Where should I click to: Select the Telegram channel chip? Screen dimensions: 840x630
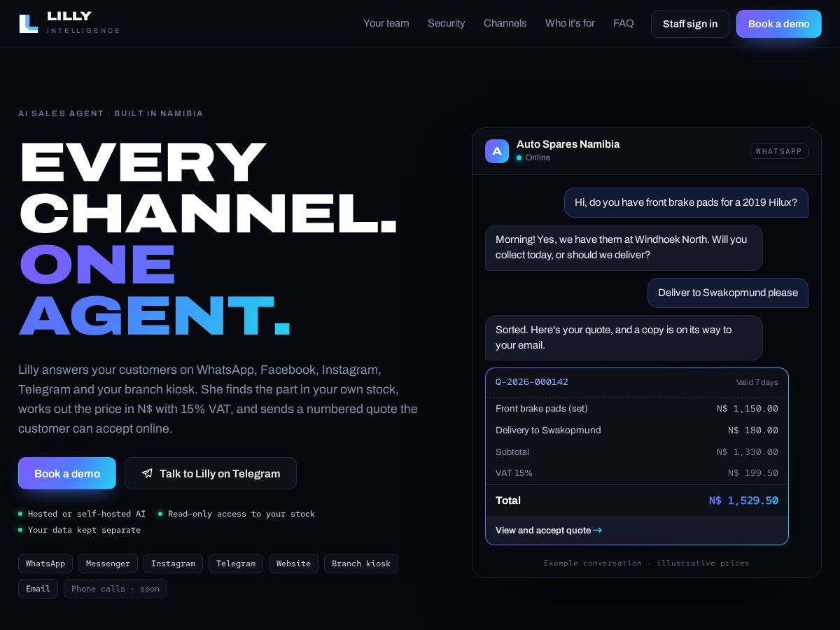[x=236, y=563]
